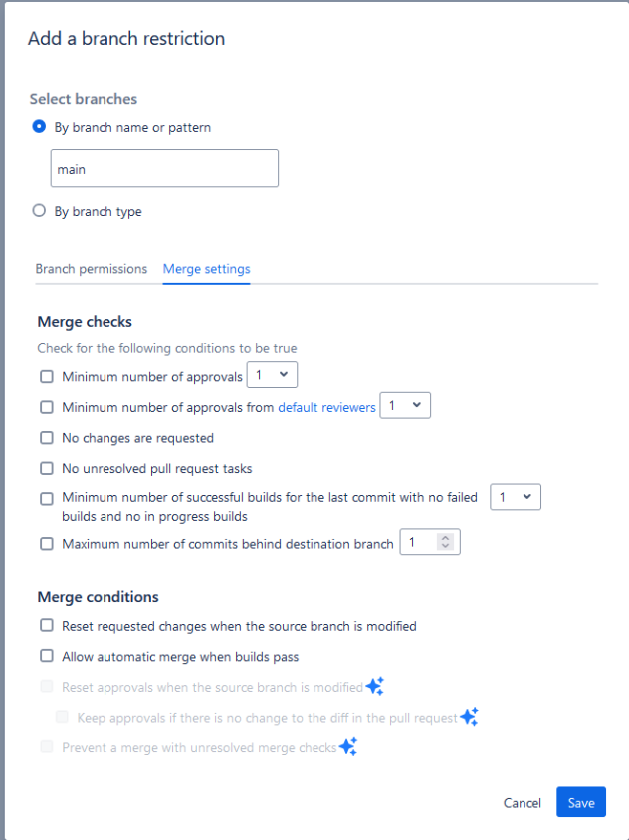Expand the default reviewers approvals count dropdown
This screenshot has height=840, width=629.
coord(405,405)
